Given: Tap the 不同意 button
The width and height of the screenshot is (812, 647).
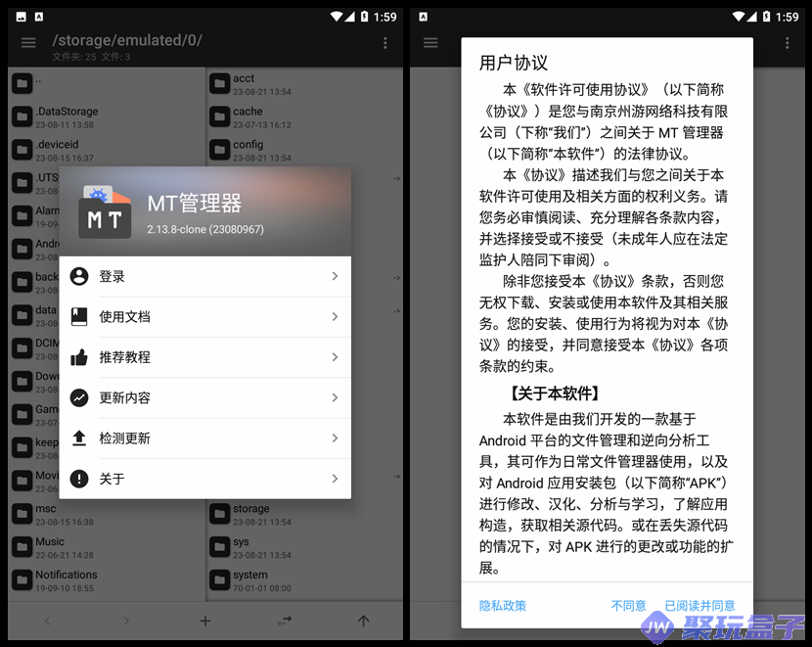Looking at the screenshot, I should tap(628, 605).
